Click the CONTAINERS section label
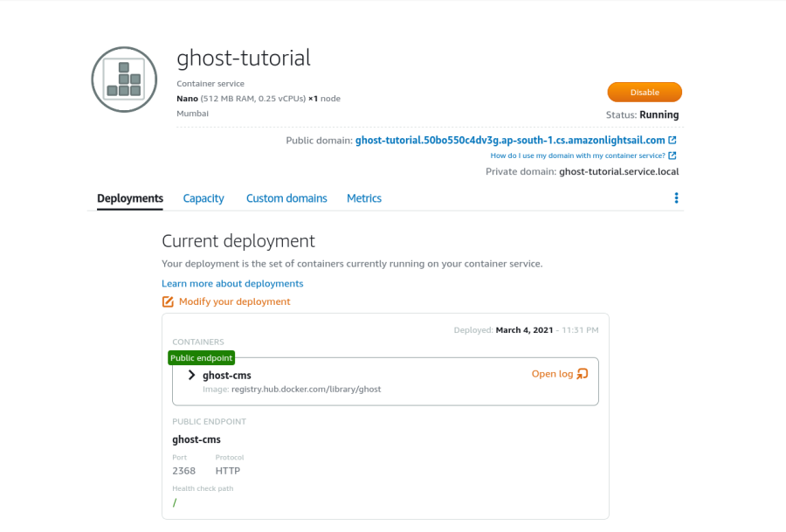Viewport: 786px width, 532px height. click(x=198, y=342)
